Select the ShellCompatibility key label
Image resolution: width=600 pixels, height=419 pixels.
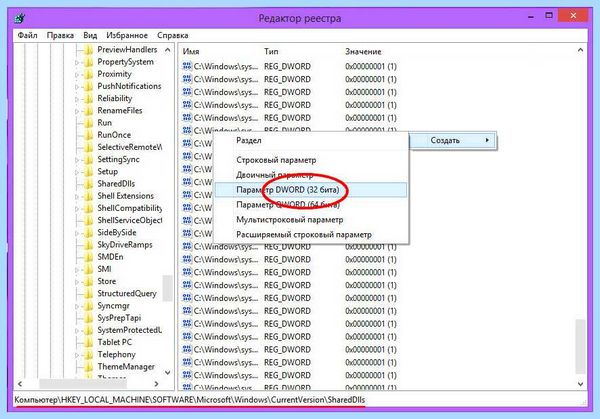point(130,208)
